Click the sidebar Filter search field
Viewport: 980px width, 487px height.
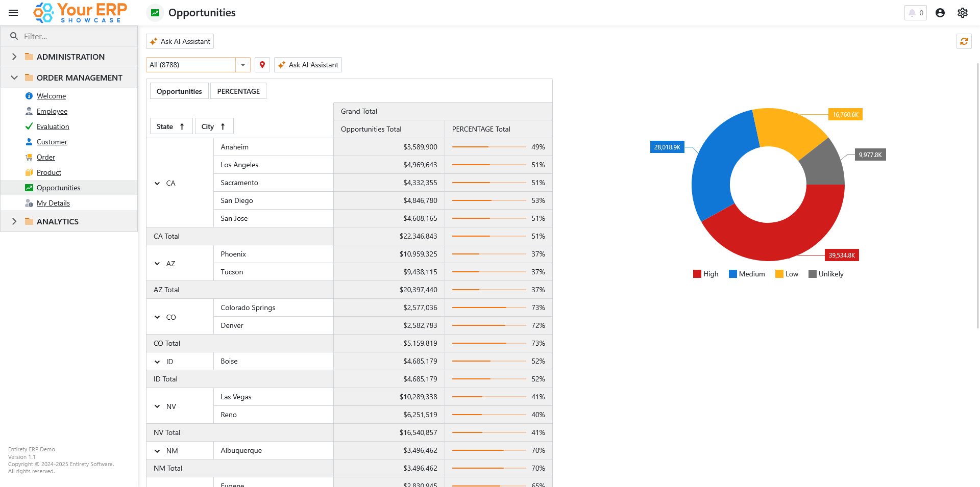pyautogui.click(x=77, y=36)
